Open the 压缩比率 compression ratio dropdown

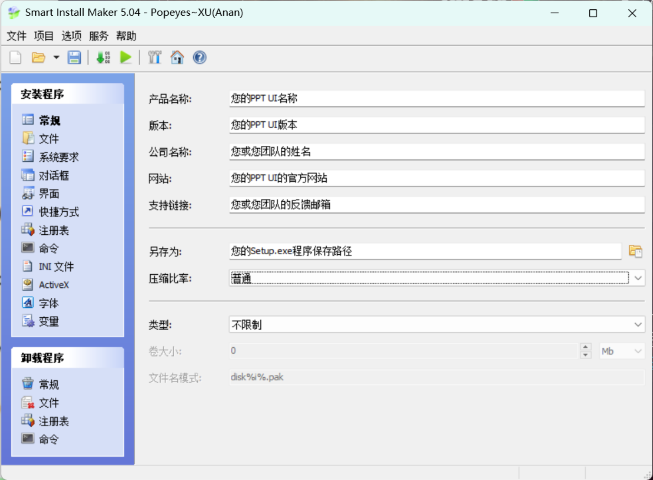pyautogui.click(x=638, y=278)
